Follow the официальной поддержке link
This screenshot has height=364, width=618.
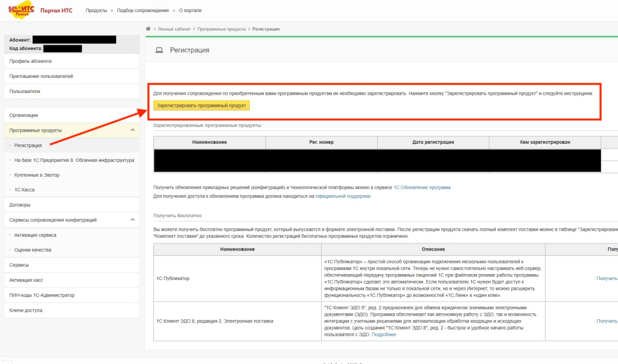(x=343, y=196)
